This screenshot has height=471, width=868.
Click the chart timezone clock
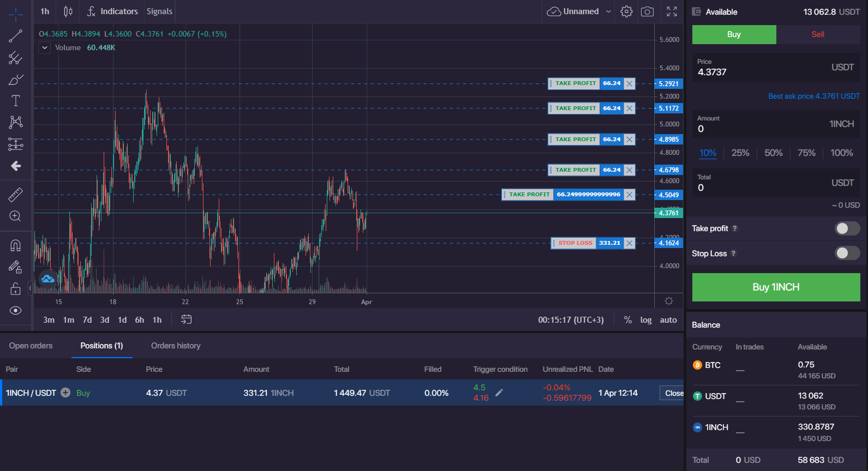(571, 320)
